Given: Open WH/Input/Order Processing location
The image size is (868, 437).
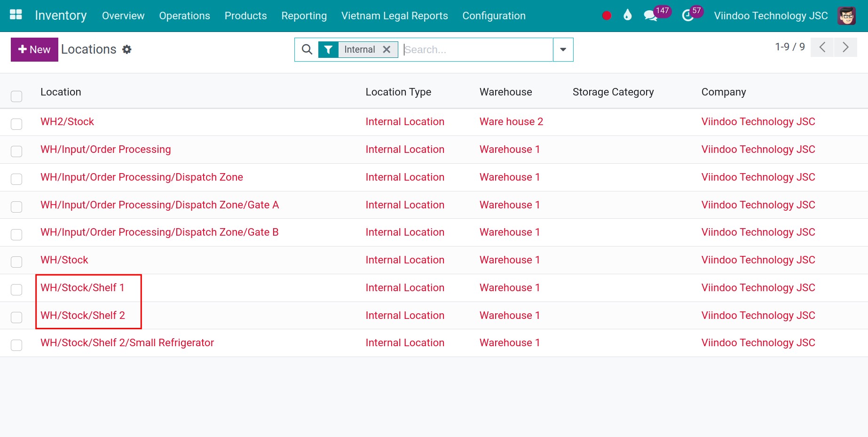Looking at the screenshot, I should pos(106,149).
